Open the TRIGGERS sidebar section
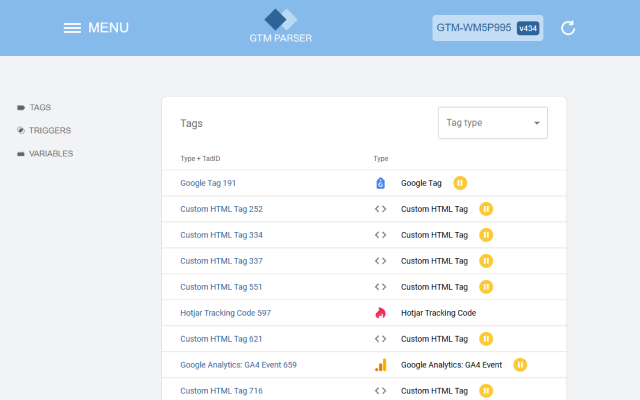 click(x=50, y=131)
